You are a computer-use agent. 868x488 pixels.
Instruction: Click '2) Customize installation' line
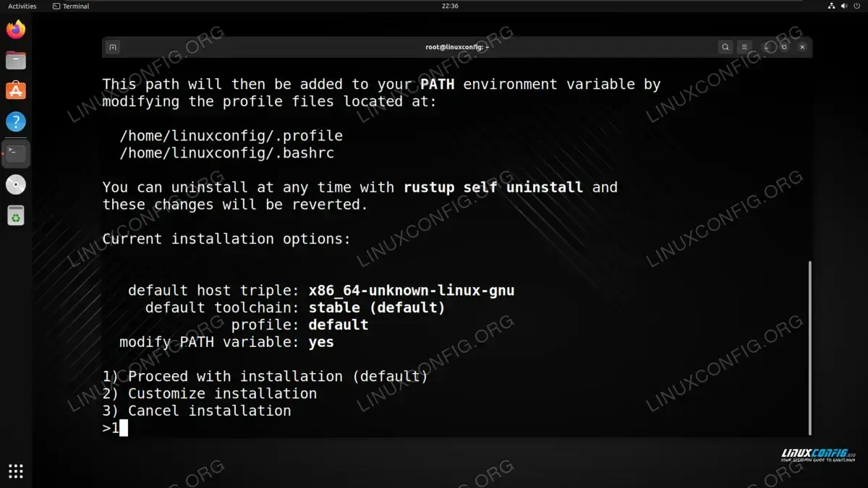pos(210,394)
